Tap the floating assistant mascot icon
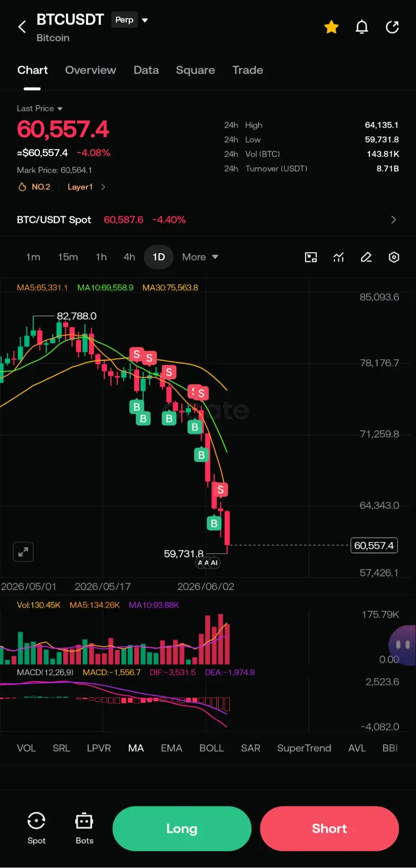This screenshot has height=868, width=416. click(403, 645)
